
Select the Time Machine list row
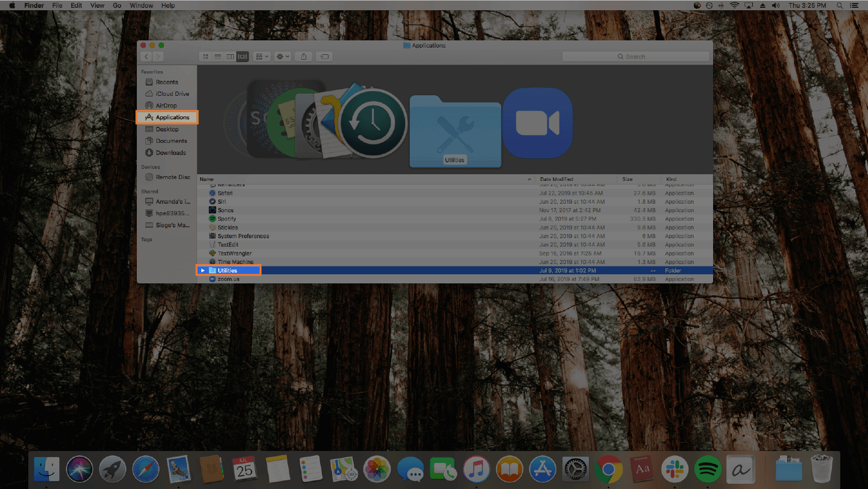[x=455, y=262]
